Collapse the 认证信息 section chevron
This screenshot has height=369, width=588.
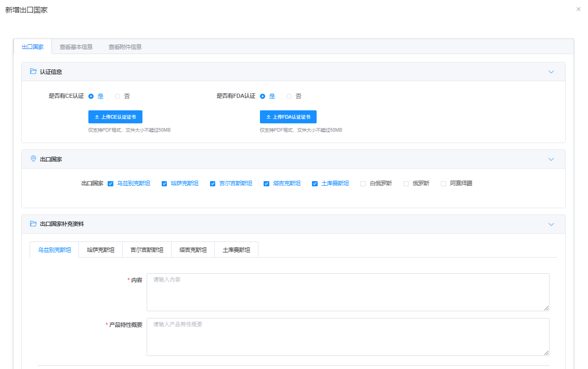[x=551, y=72]
